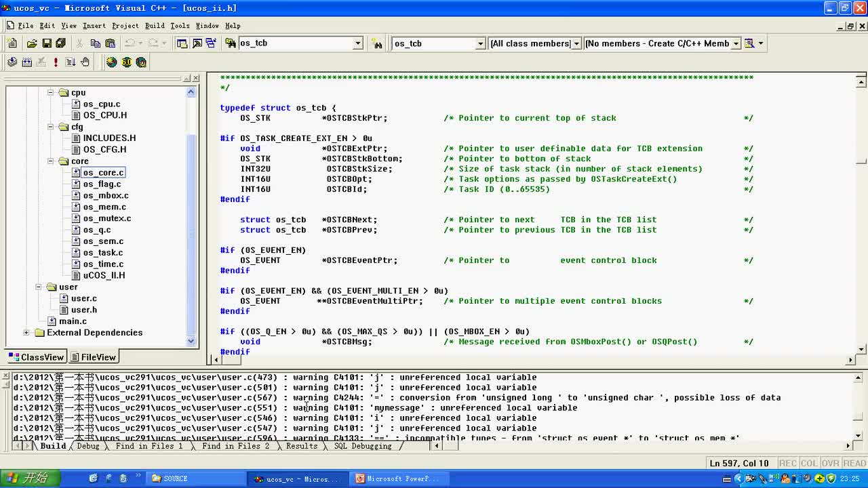The width and height of the screenshot is (868, 488).
Task: Open the Edit menu
Action: (x=47, y=26)
